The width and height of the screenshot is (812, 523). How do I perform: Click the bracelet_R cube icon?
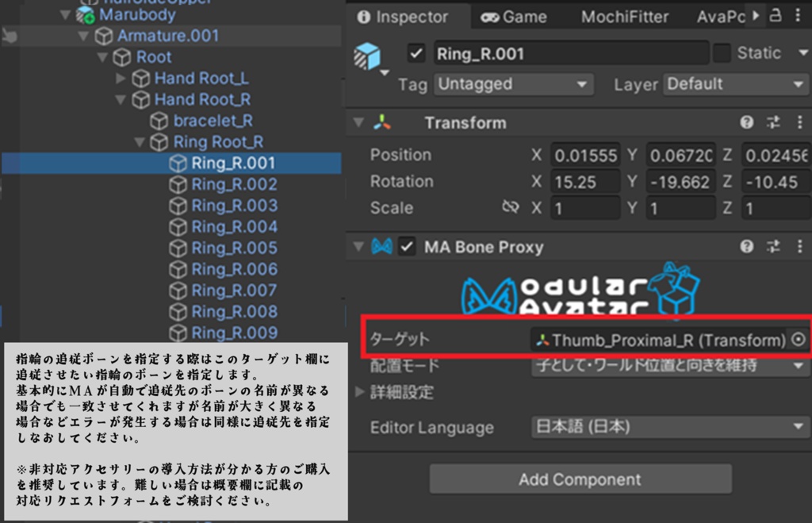[159, 121]
